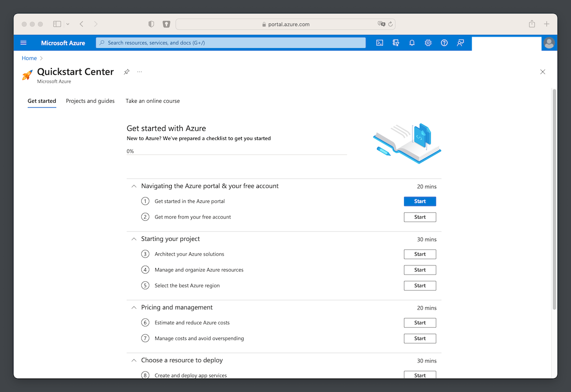The width and height of the screenshot is (571, 392).
Task: Switch to Projects and guides tab
Action: [x=90, y=101]
